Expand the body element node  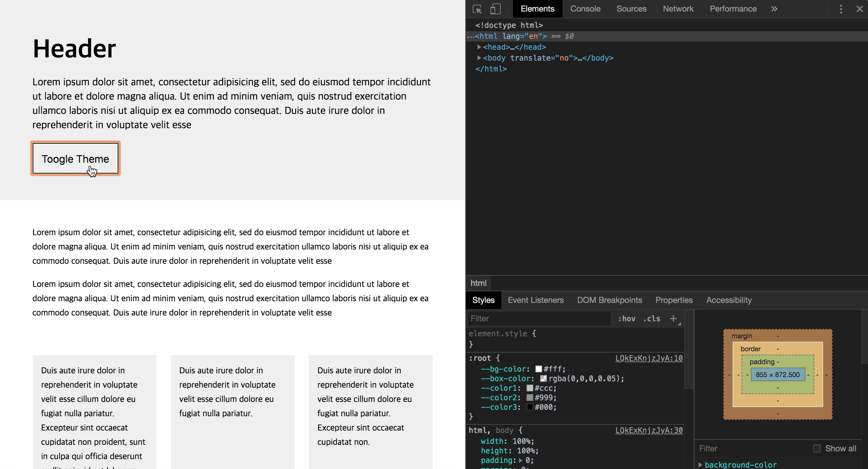pyautogui.click(x=479, y=58)
